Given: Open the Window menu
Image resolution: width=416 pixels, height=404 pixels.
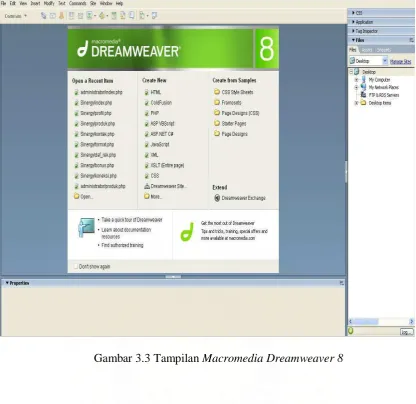Looking at the screenshot, I should pyautogui.click(x=106, y=3).
